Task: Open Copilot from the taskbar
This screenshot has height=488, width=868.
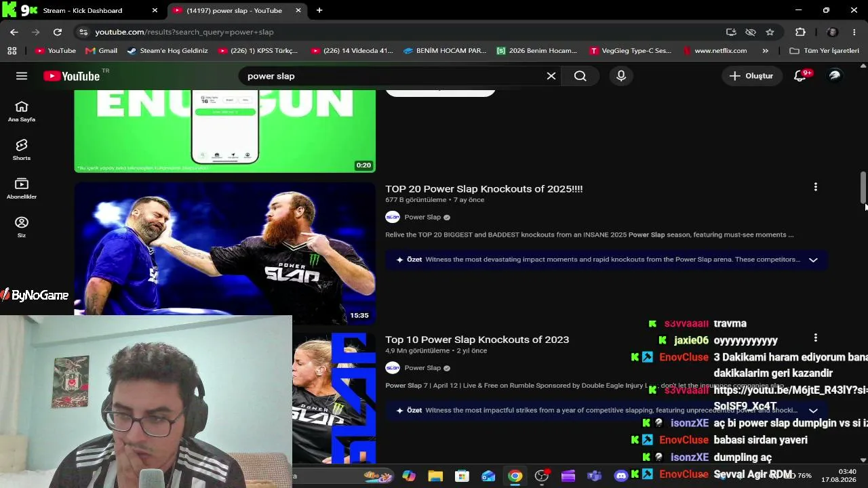Action: coord(409,476)
